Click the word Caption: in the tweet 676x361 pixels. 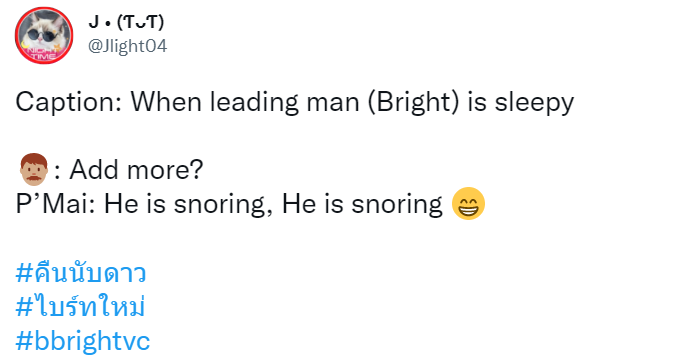(x=69, y=103)
